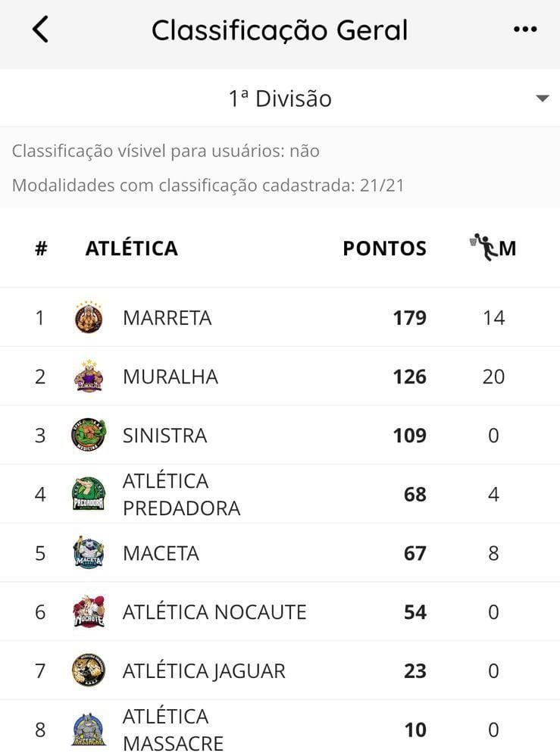560x753 pixels.
Task: Tap the Atlética Predadora crocodile logo
Action: [x=89, y=494]
